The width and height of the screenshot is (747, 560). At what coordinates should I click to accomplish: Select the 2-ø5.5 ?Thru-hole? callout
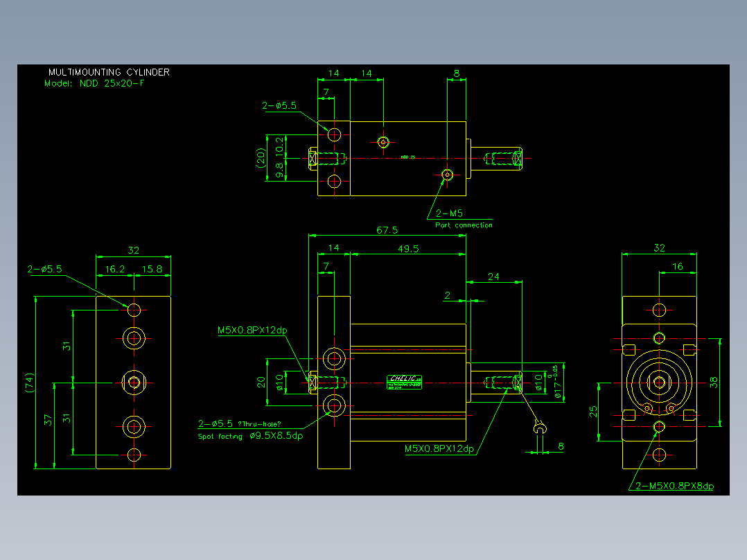tap(240, 423)
